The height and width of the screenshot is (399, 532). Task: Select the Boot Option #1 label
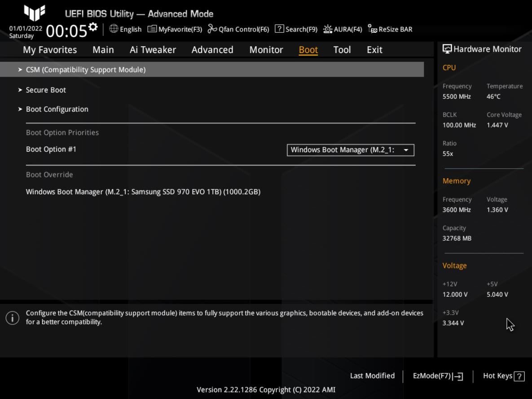[51, 149]
